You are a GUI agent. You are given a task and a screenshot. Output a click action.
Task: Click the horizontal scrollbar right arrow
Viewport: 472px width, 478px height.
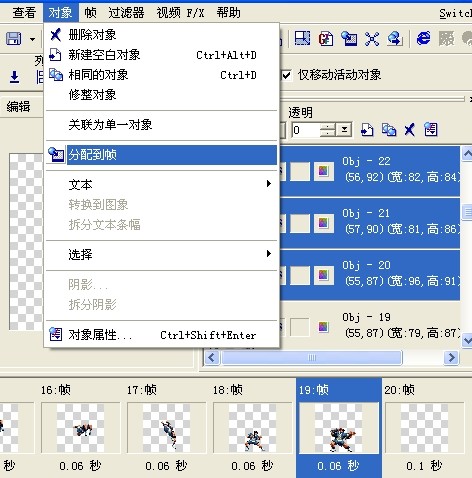[452, 358]
